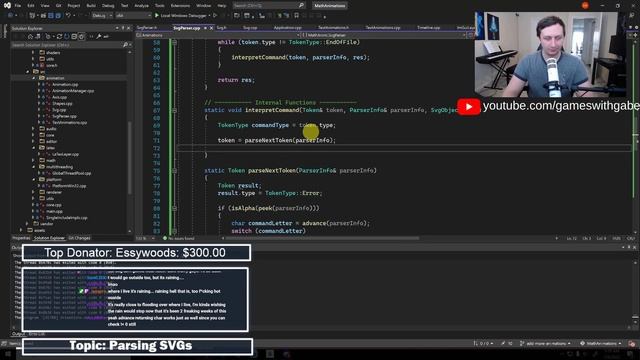Image resolution: width=640 pixels, height=360 pixels.
Task: Toggle Show All Files in Solution Explorer
Action: pyautogui.click(x=81, y=36)
